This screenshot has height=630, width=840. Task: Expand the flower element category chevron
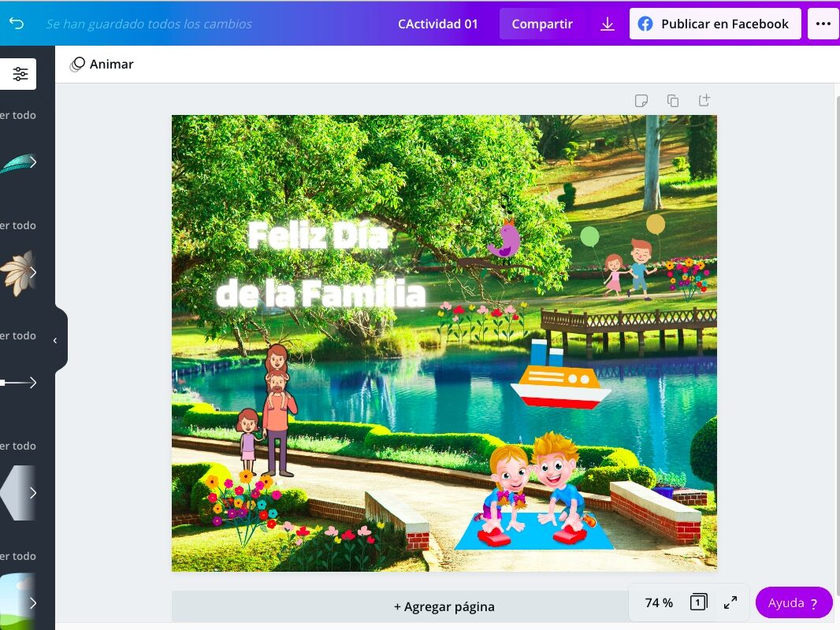[x=33, y=272]
